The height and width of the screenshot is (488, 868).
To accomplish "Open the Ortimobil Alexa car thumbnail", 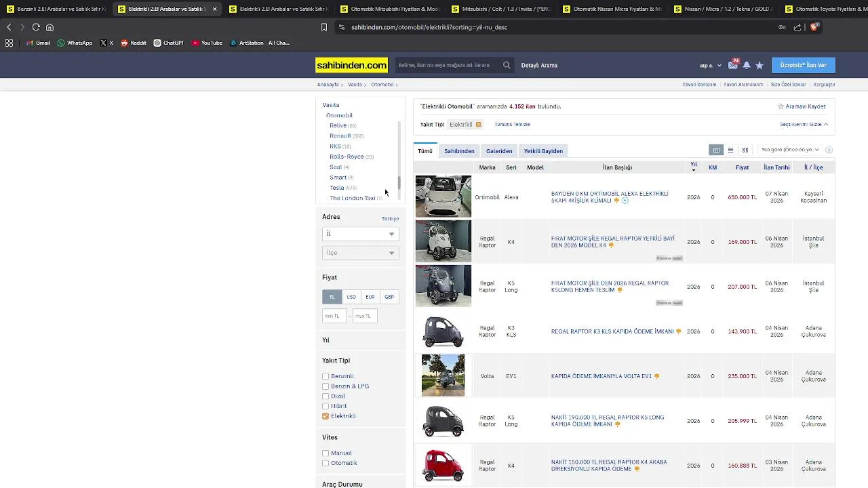I will coord(443,197).
